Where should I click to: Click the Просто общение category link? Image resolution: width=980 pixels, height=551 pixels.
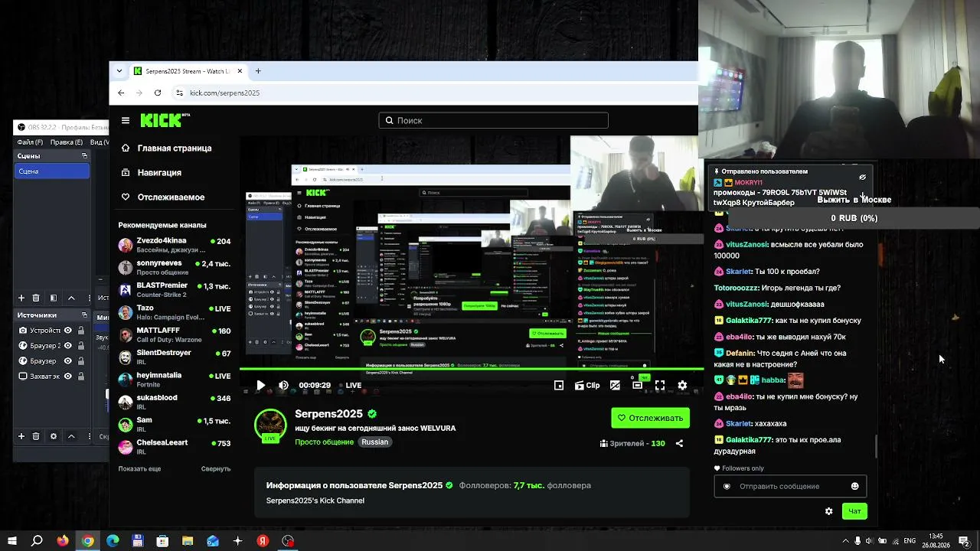click(324, 442)
